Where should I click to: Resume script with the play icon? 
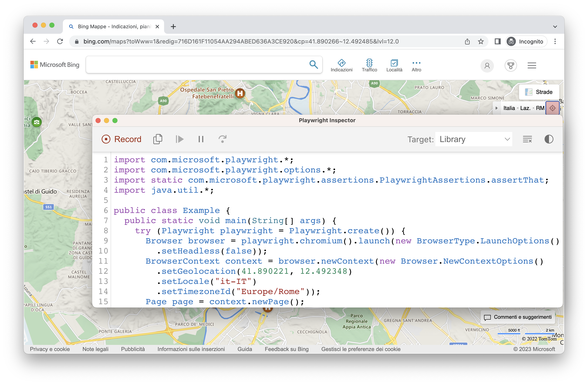tap(180, 139)
